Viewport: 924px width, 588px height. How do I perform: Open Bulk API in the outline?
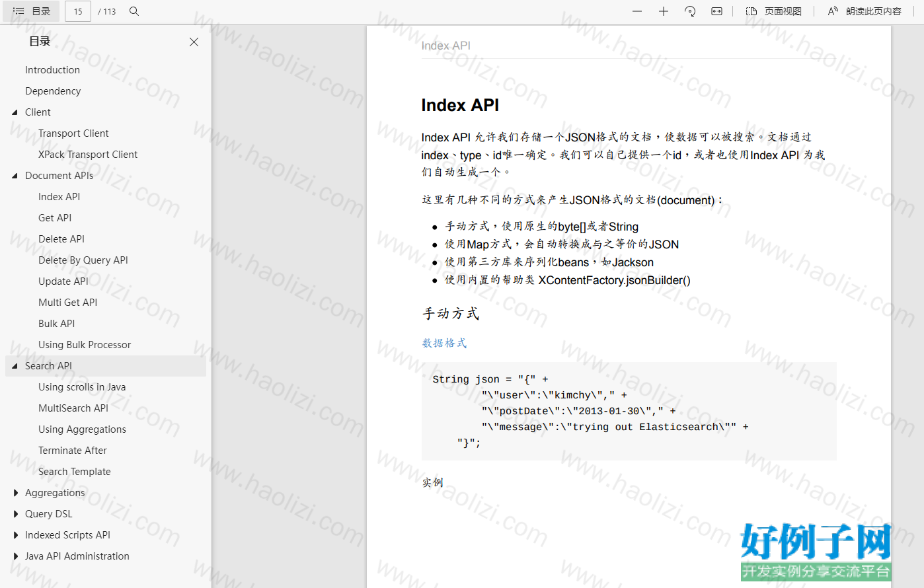pos(56,324)
